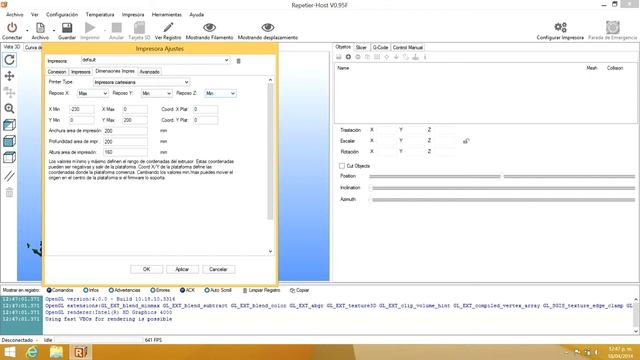Click the scale lock icon

pos(466,141)
